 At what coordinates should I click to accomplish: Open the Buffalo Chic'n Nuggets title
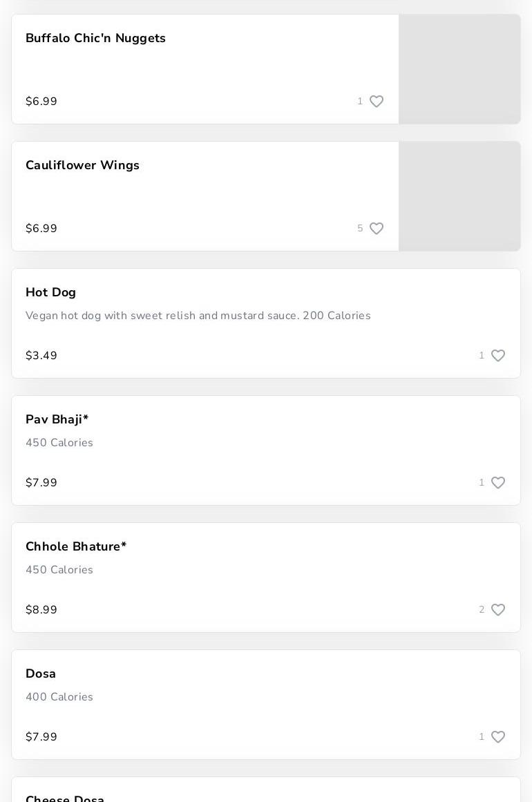tap(95, 39)
